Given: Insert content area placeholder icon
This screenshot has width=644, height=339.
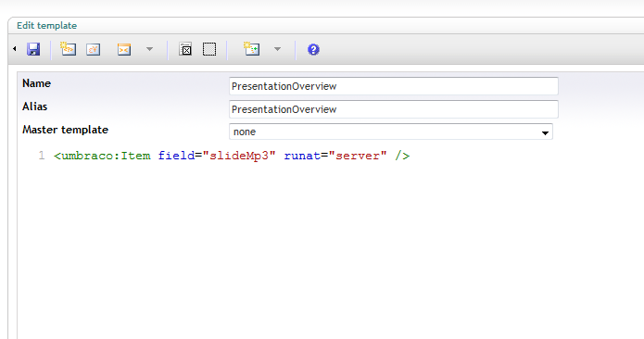Looking at the screenshot, I should (x=185, y=49).
